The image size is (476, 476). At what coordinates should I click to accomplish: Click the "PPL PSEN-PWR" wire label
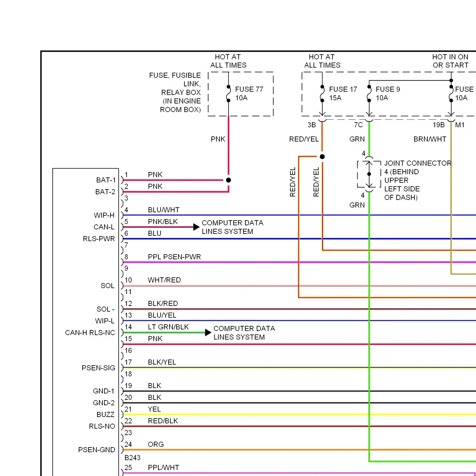pos(175,257)
